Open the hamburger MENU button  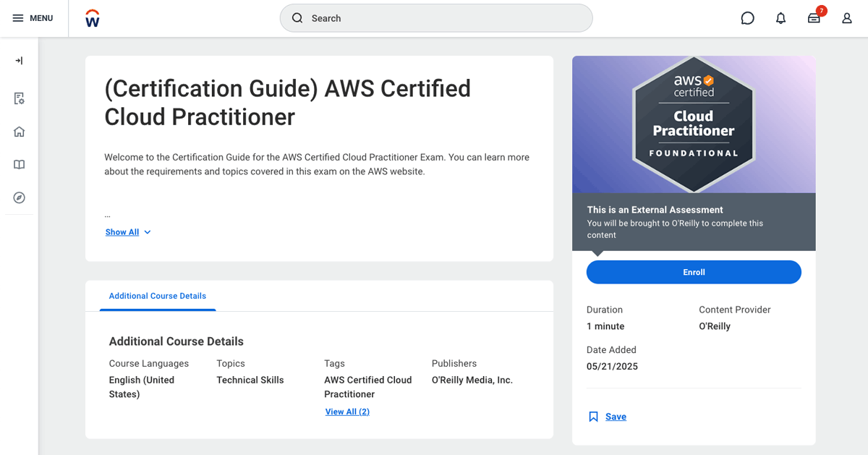(33, 18)
